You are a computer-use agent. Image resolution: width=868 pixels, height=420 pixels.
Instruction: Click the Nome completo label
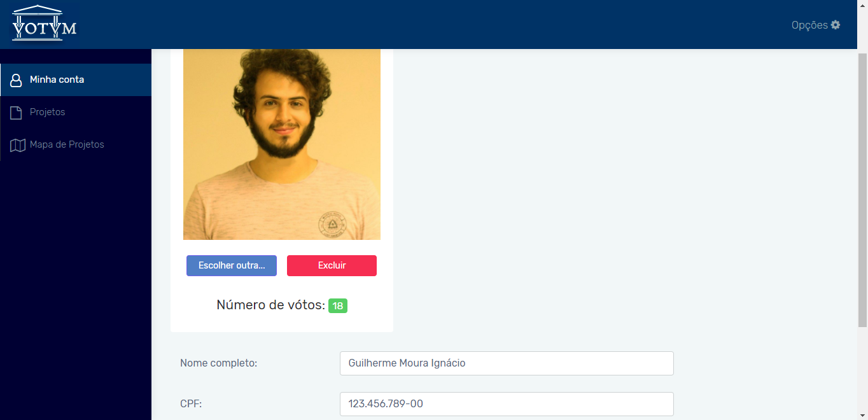pyautogui.click(x=218, y=363)
